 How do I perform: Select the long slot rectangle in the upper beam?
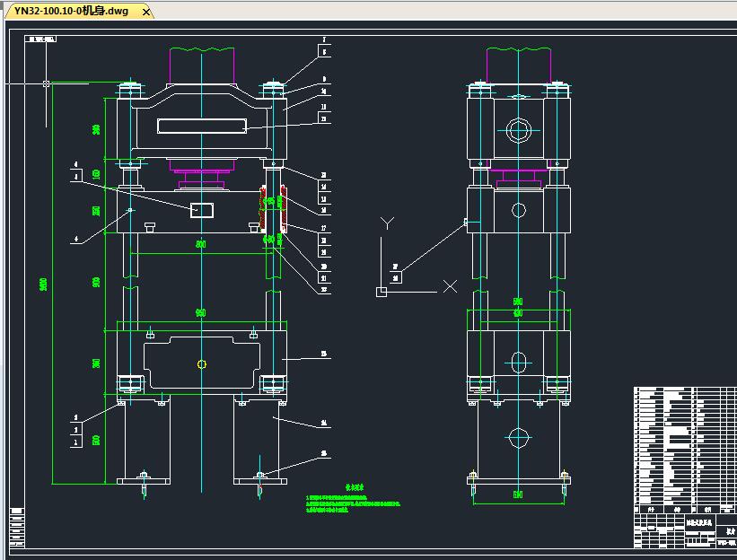click(202, 126)
